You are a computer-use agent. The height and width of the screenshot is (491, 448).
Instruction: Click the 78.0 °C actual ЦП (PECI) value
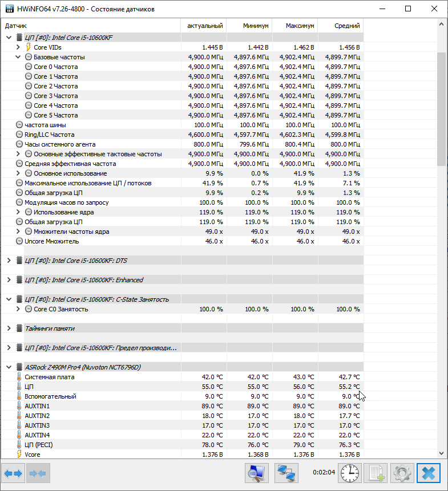click(212, 445)
